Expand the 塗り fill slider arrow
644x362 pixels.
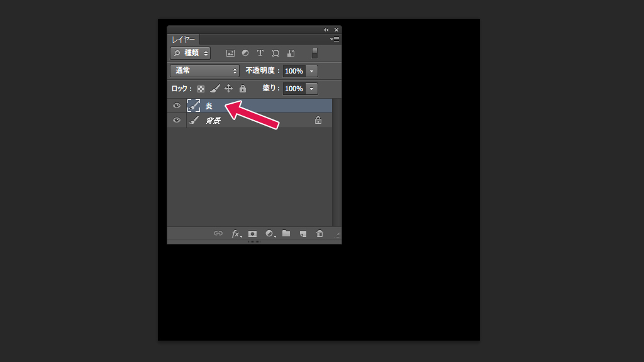tap(312, 89)
